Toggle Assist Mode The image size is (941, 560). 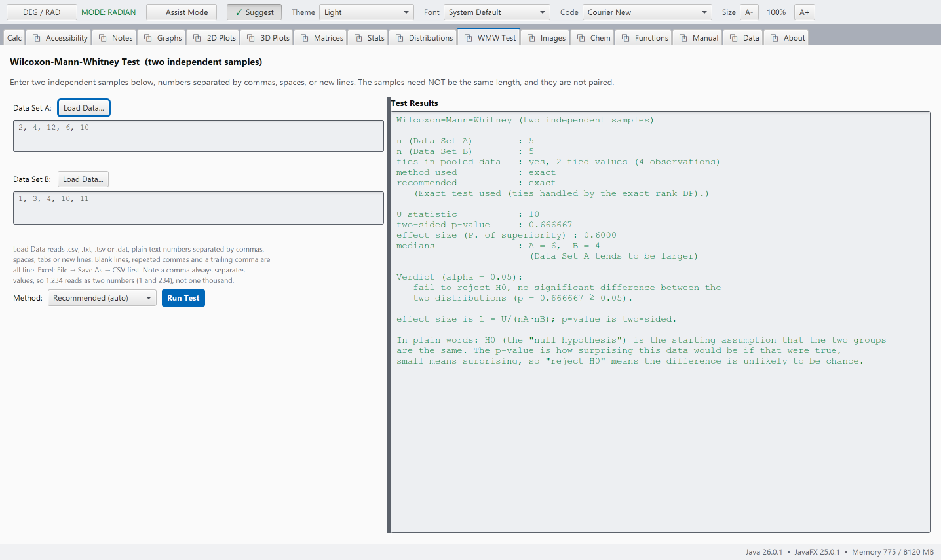point(182,12)
